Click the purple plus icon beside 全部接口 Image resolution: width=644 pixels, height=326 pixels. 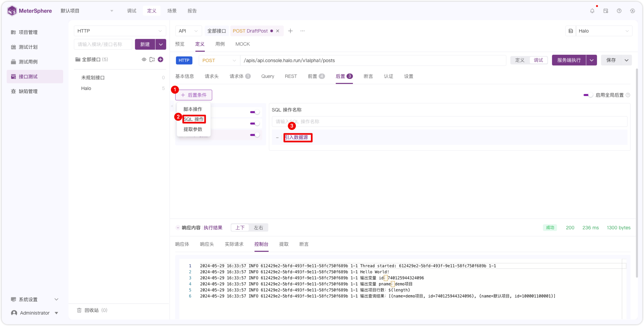coord(160,59)
